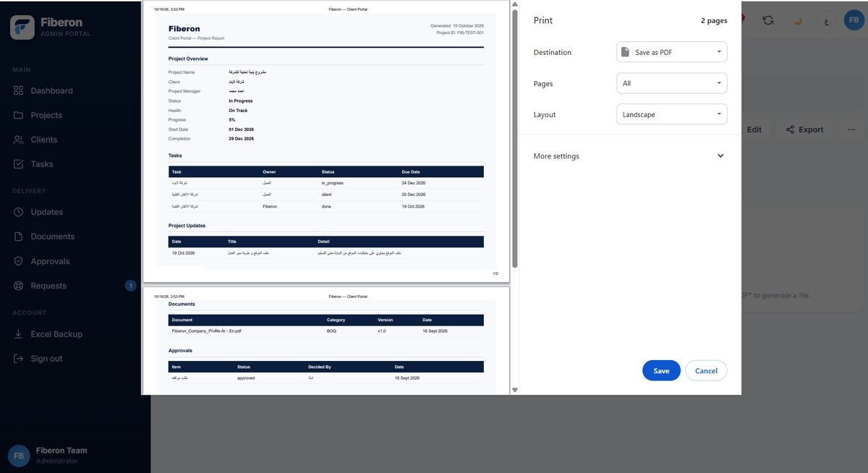
Task: Click the Updates menu label
Action: [x=47, y=212]
